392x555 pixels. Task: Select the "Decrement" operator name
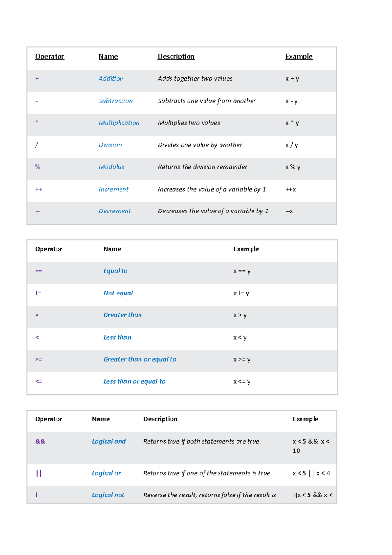click(x=115, y=211)
